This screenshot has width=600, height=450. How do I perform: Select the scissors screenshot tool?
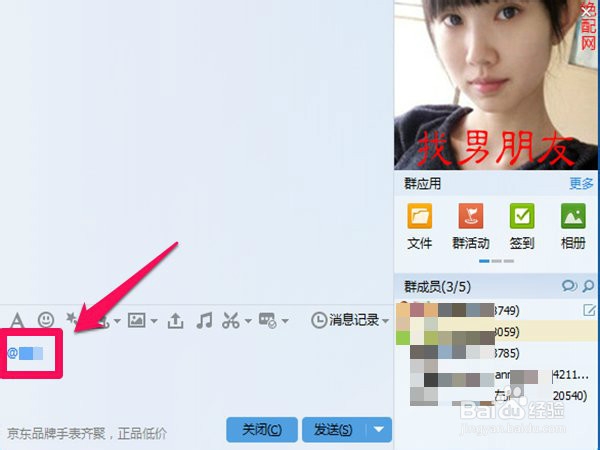[x=231, y=320]
